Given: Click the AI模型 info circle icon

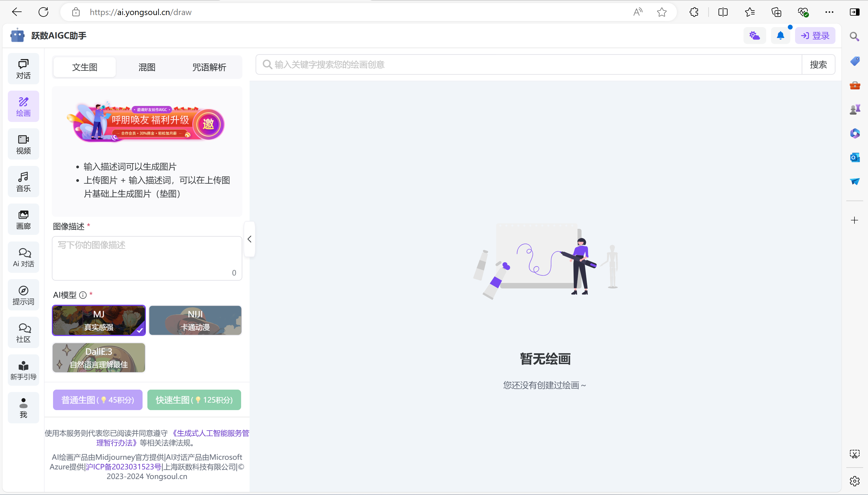Looking at the screenshot, I should tap(83, 295).
